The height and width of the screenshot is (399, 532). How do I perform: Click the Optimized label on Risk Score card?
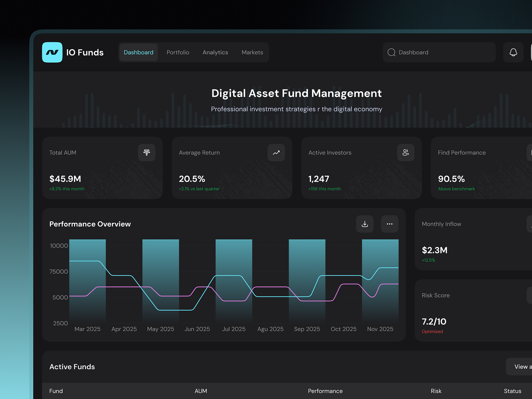[432, 331]
